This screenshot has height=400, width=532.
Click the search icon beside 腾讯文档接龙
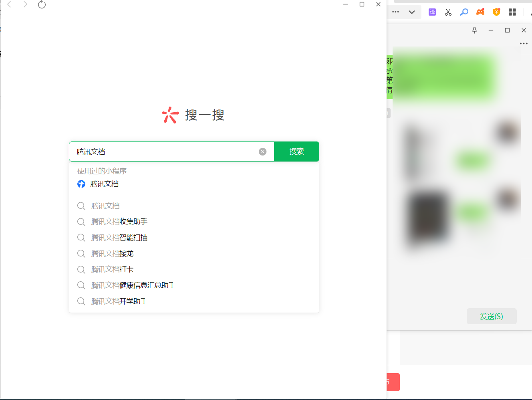(x=81, y=254)
